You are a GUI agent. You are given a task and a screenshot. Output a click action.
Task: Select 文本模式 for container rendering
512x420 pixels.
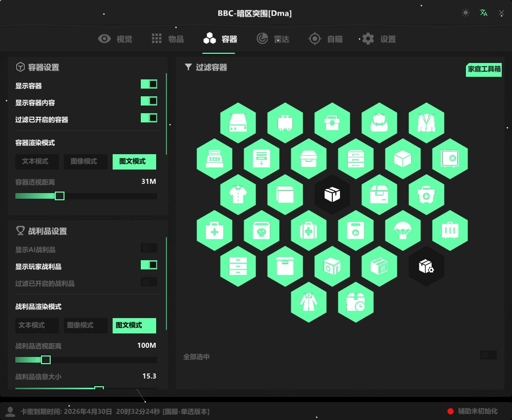pos(36,161)
